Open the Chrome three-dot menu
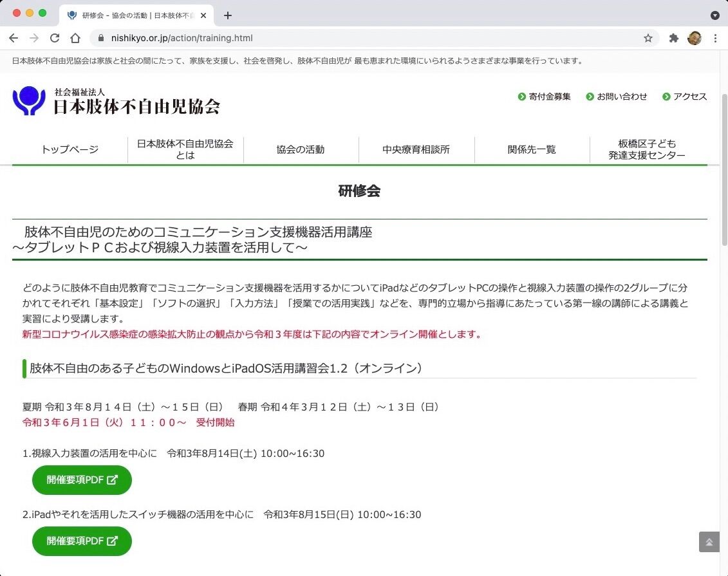728x576 pixels. [x=716, y=37]
